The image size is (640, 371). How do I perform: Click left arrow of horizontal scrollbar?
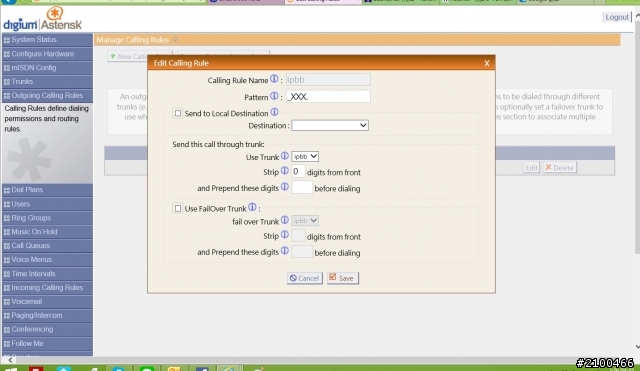pyautogui.click(x=10, y=360)
